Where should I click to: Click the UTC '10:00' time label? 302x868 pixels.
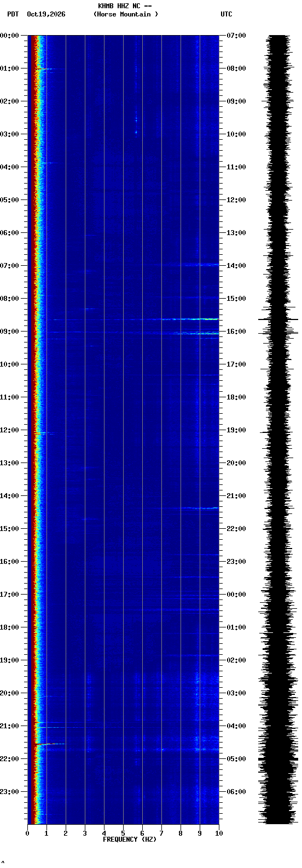[x=236, y=134]
